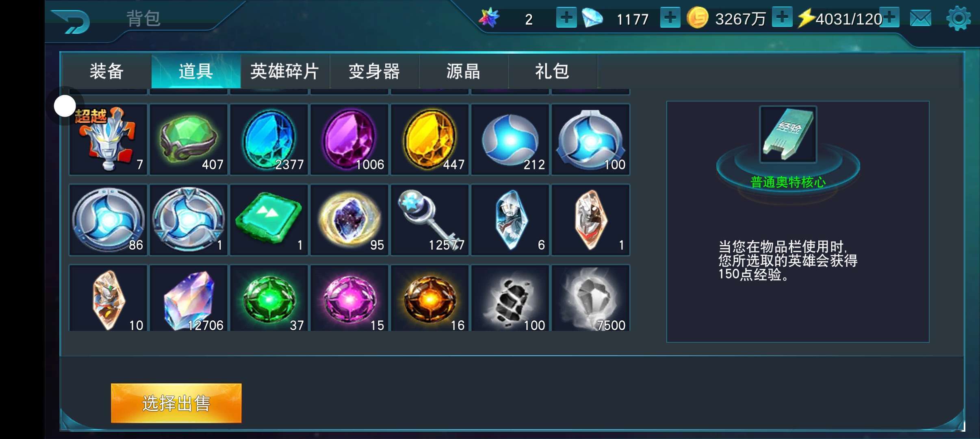Click the back arrow icon

72,20
